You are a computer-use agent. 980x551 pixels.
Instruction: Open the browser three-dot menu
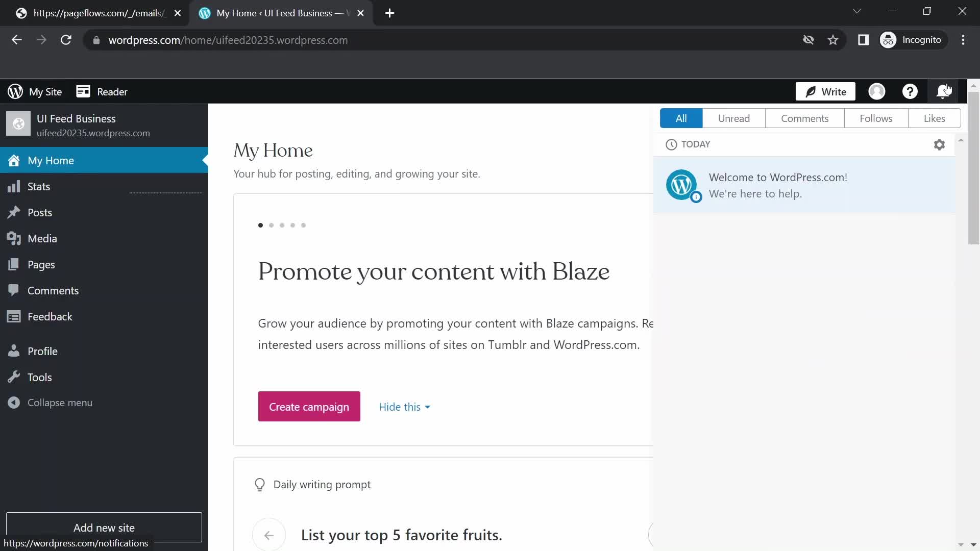point(964,40)
